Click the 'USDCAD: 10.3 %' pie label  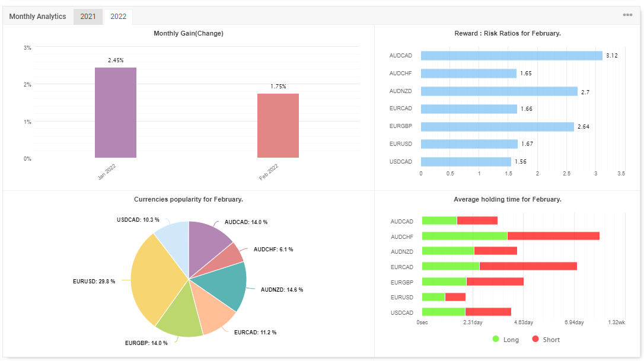click(138, 220)
